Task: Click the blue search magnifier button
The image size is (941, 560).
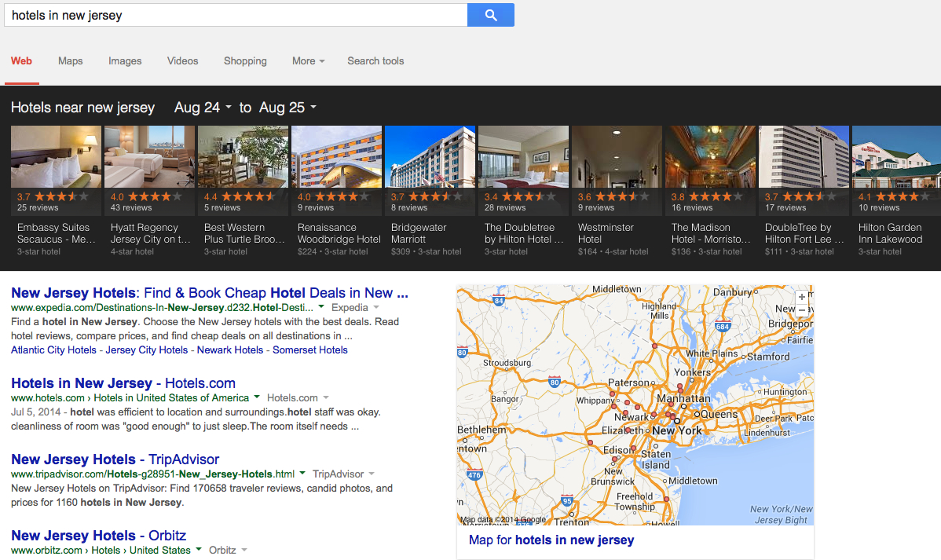Action: coord(490,15)
